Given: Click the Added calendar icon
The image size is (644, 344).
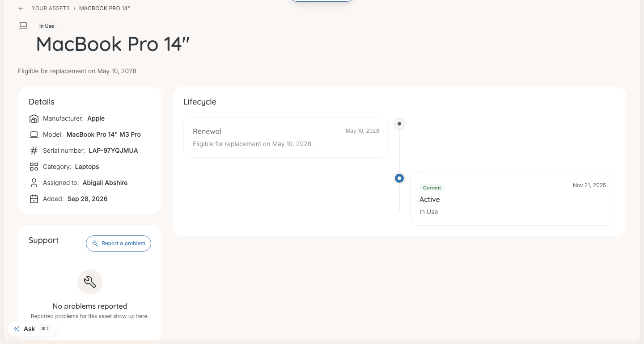Looking at the screenshot, I should click(34, 199).
